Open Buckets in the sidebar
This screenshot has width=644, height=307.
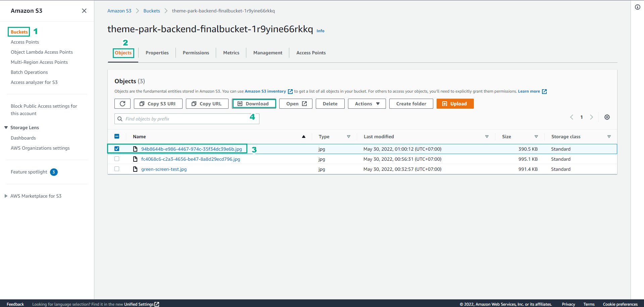pos(19,32)
